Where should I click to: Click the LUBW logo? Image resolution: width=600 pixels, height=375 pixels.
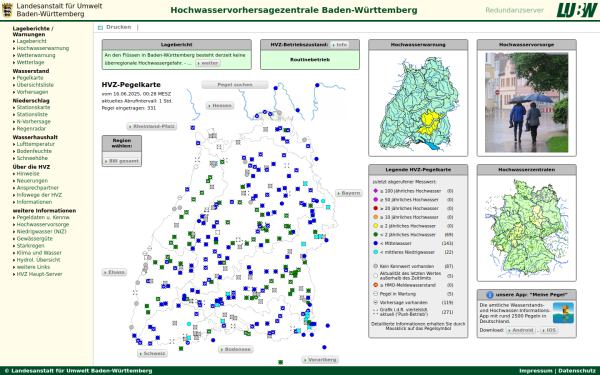pos(576,10)
